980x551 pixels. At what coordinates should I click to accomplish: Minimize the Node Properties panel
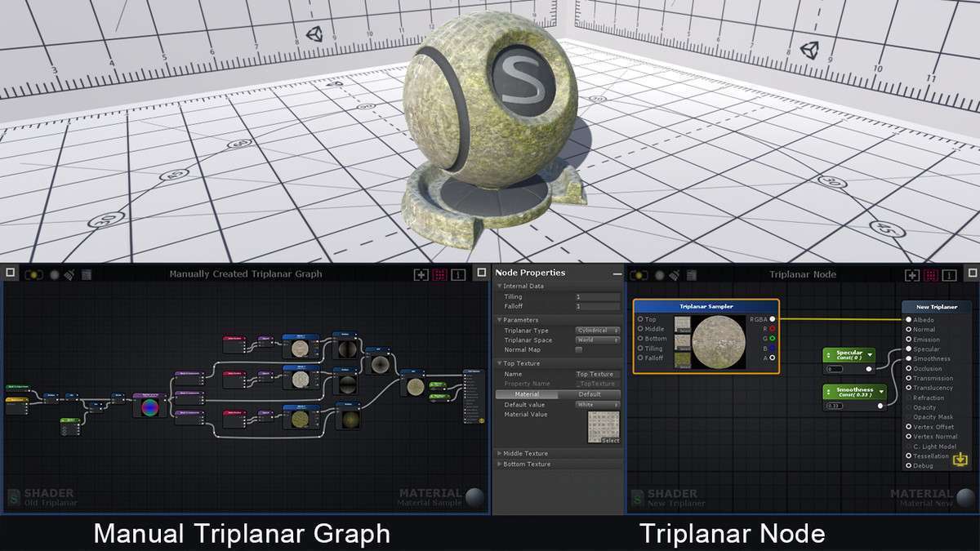click(x=617, y=273)
